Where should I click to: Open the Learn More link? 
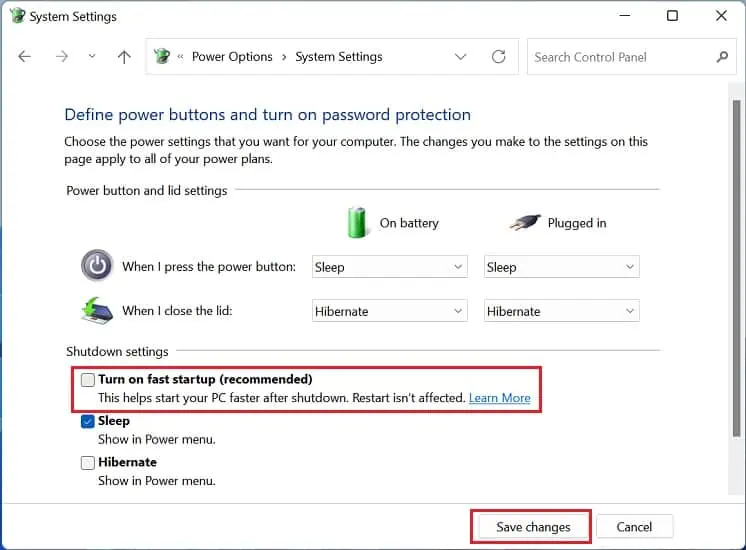click(499, 398)
